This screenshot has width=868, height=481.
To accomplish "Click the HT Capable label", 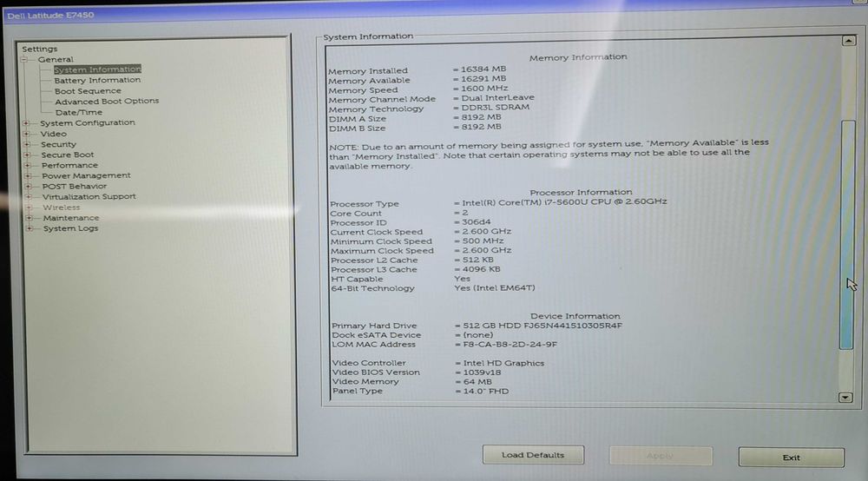I will pyautogui.click(x=357, y=279).
